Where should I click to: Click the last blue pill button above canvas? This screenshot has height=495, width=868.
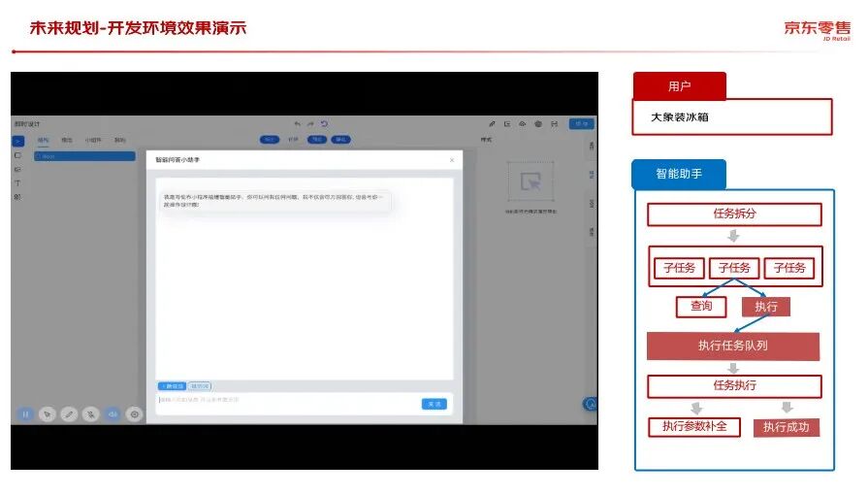(341, 140)
